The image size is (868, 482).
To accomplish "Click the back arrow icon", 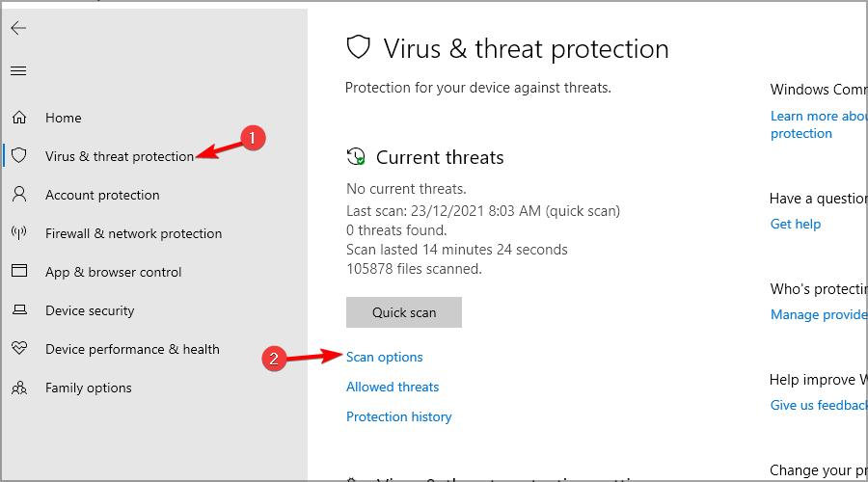I will point(18,28).
